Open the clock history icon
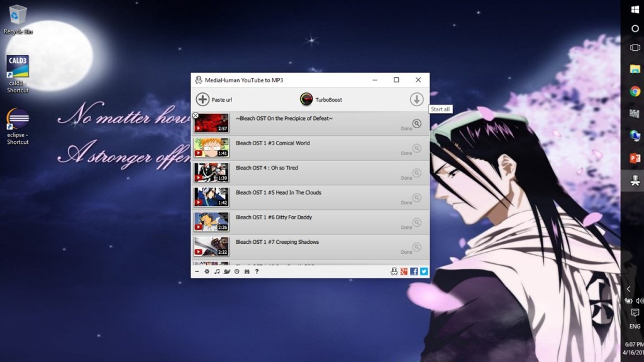The image size is (644, 362). pyautogui.click(x=236, y=271)
